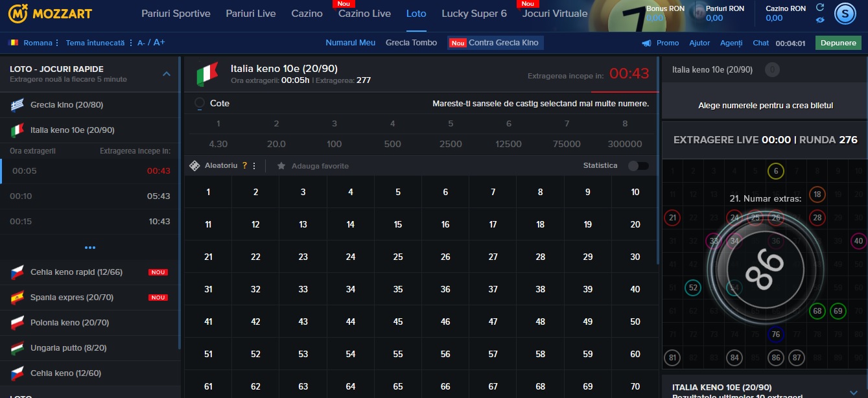The image size is (868, 398).
Task: Click the large Italy flag in game header
Action: tap(207, 75)
